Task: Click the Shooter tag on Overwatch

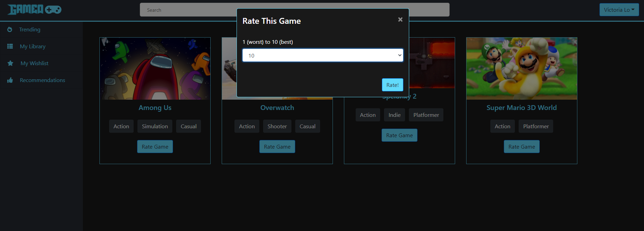Action: [x=277, y=126]
